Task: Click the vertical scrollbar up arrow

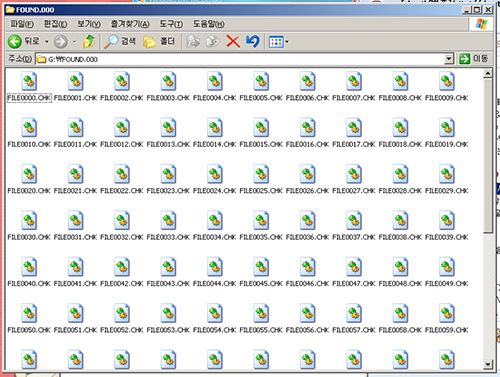Action: pyautogui.click(x=488, y=74)
